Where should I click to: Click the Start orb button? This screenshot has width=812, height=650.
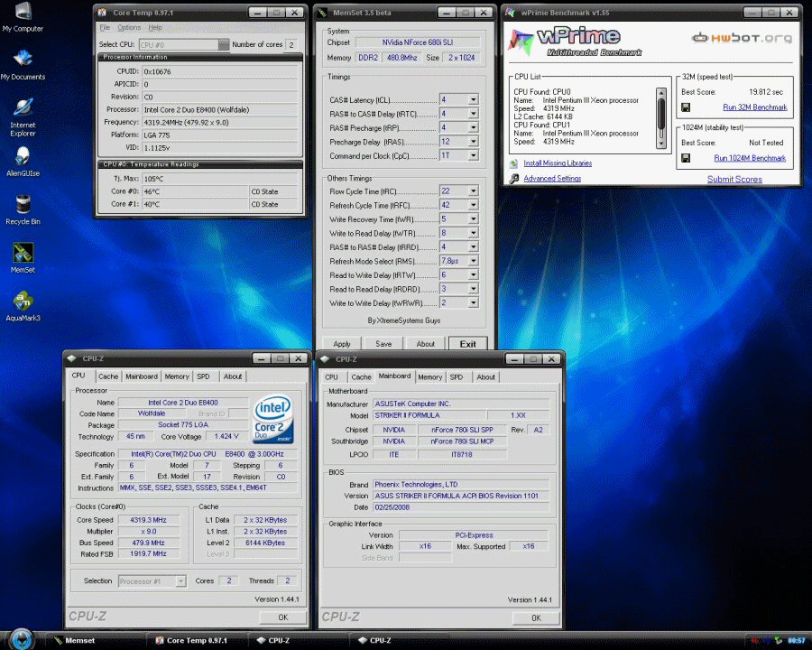[22, 638]
